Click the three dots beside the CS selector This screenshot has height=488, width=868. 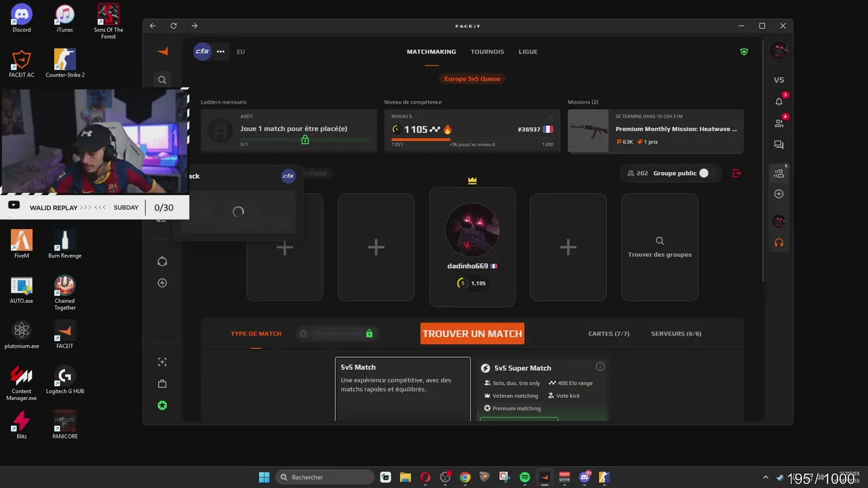[220, 52]
